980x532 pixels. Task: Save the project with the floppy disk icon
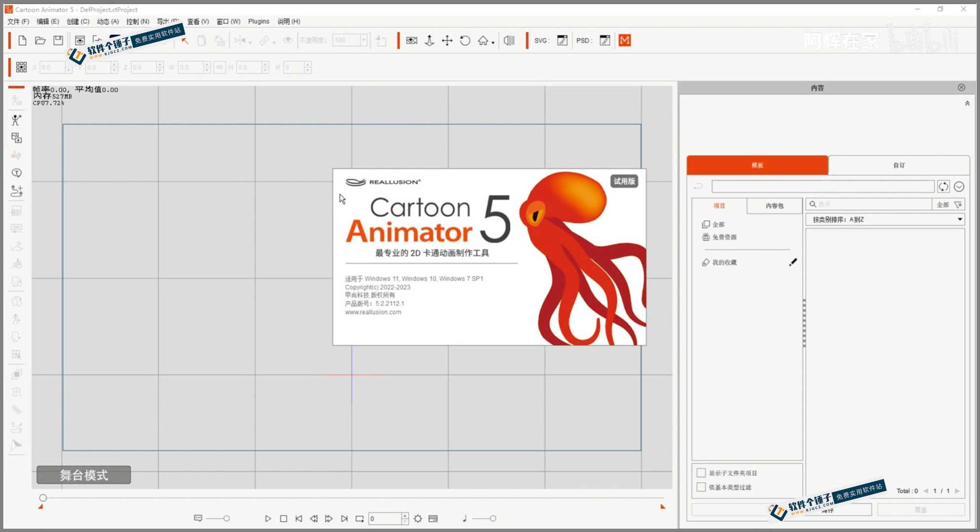(58, 40)
